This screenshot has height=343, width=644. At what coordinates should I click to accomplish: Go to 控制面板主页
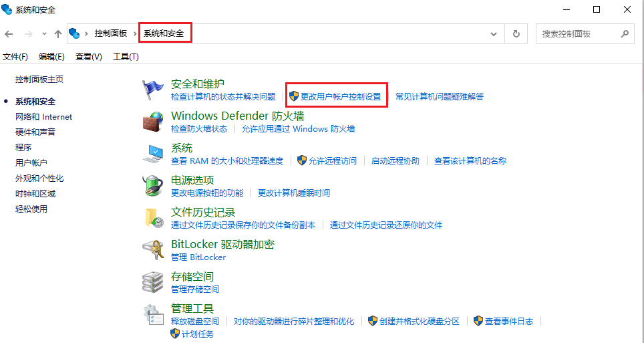click(39, 80)
